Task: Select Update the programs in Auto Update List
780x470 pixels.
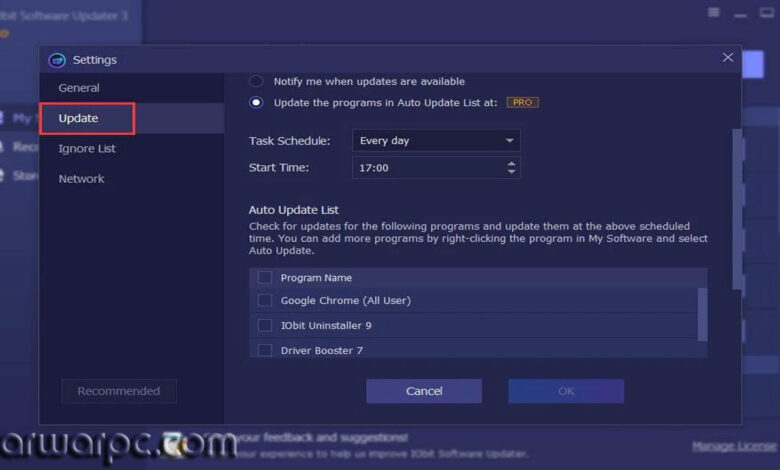Action: tap(256, 102)
